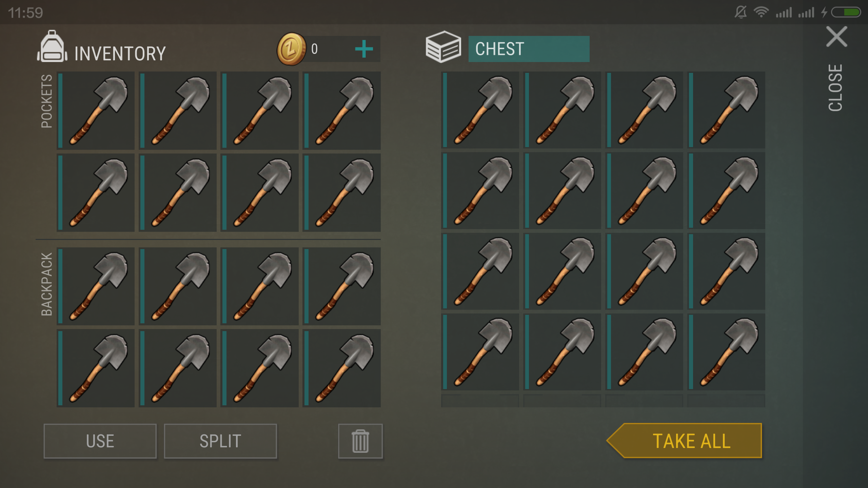Click the SPLIT button
The width and height of the screenshot is (868, 488).
(220, 441)
